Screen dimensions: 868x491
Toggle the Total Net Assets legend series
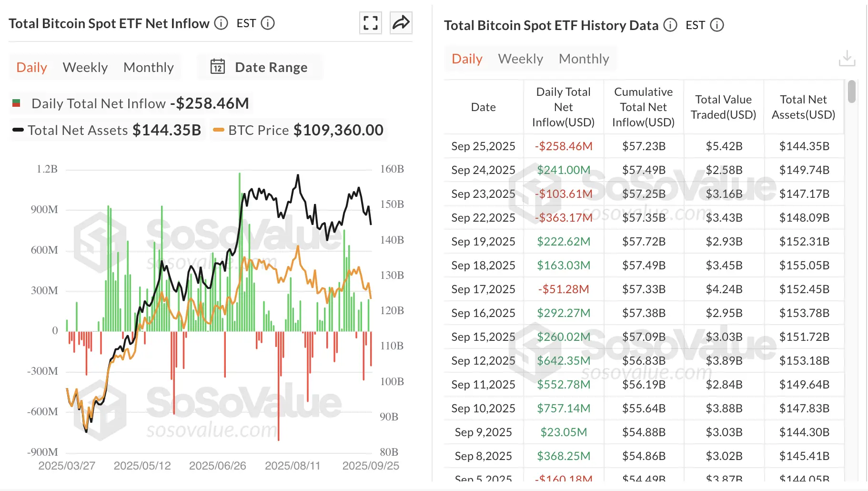pyautogui.click(x=78, y=130)
